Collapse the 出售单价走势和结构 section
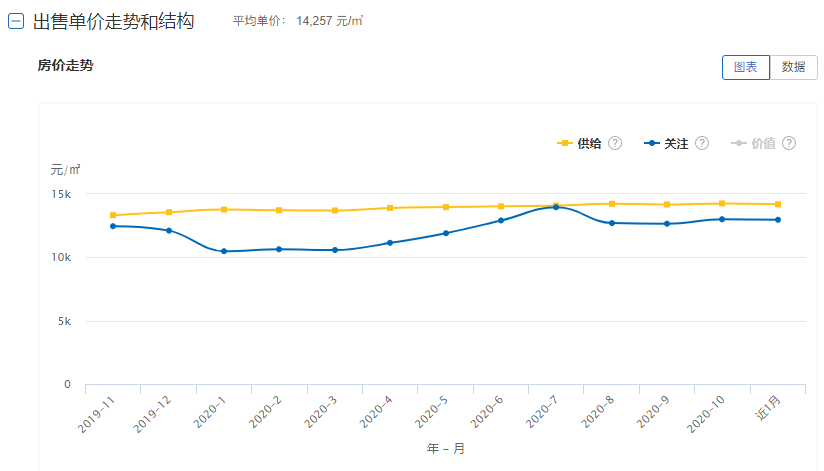Image resolution: width=824 pixels, height=471 pixels. pos(16,22)
